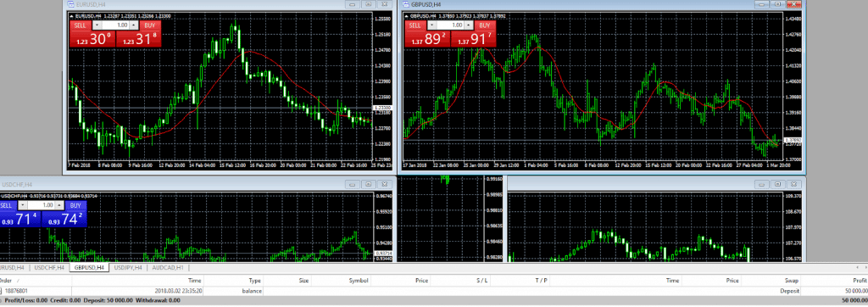Viewport: 868px width, 307px height.
Task: Increase USDCHF volume using the up arrow
Action: 59,205
